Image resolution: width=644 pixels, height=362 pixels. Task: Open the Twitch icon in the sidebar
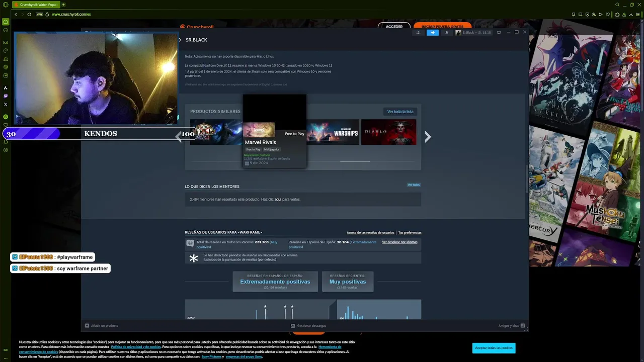[x=6, y=96]
